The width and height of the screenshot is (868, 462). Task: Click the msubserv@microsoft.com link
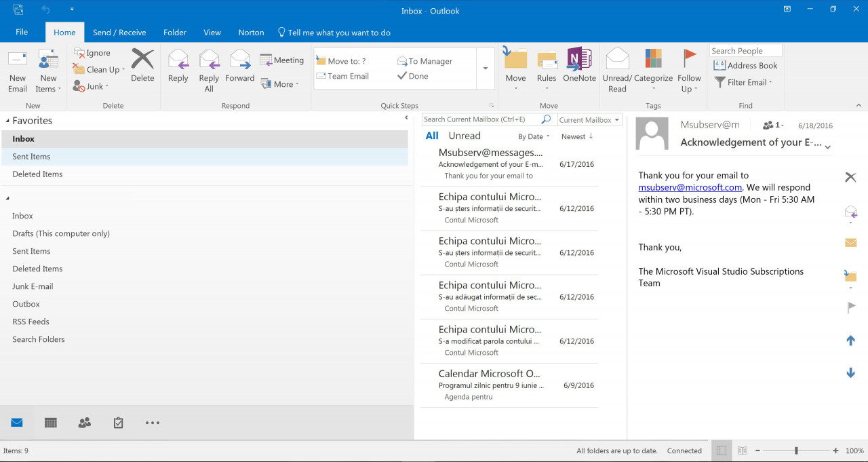point(690,187)
